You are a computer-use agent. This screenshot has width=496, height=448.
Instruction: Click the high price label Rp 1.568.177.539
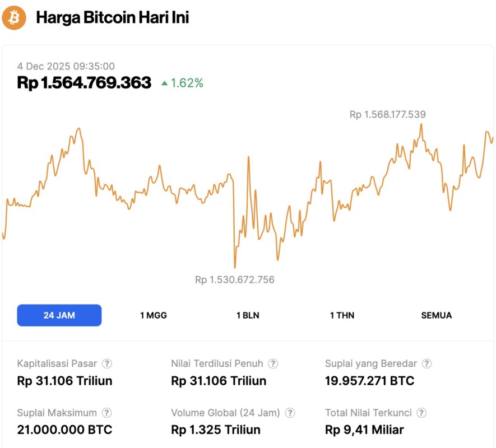point(387,114)
